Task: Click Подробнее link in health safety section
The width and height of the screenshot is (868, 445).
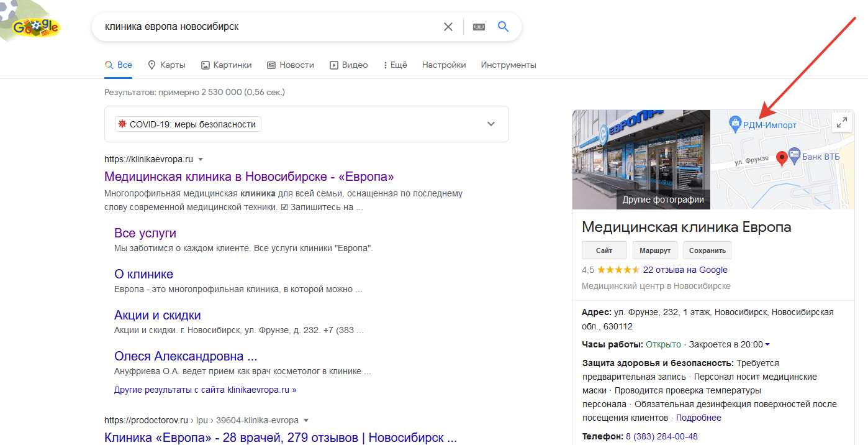Action: click(698, 418)
